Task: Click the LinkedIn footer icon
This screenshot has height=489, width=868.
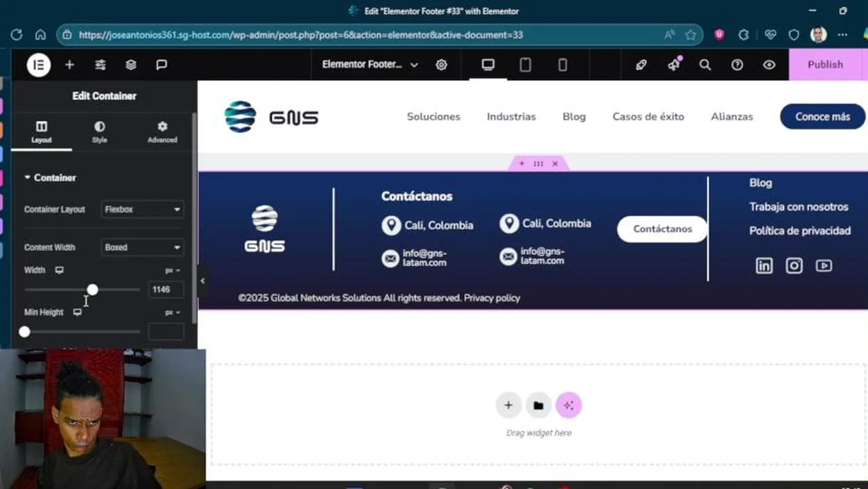Action: [x=764, y=266]
